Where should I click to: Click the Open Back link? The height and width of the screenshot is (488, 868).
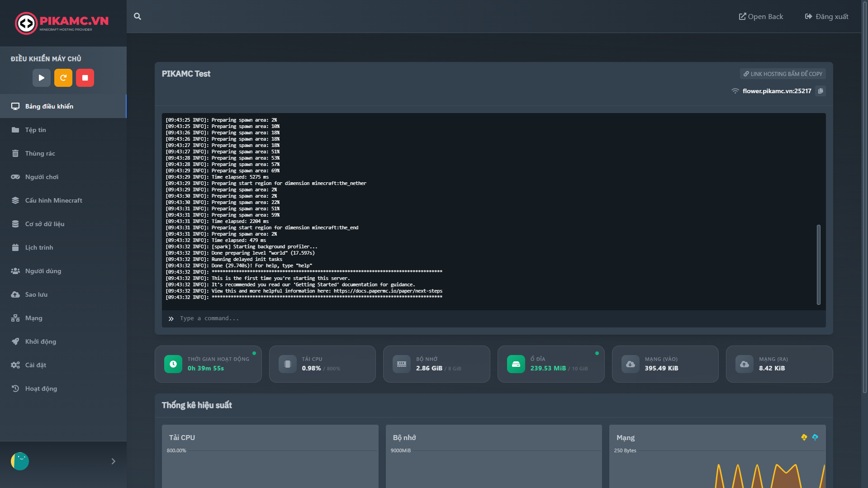pyautogui.click(x=761, y=17)
